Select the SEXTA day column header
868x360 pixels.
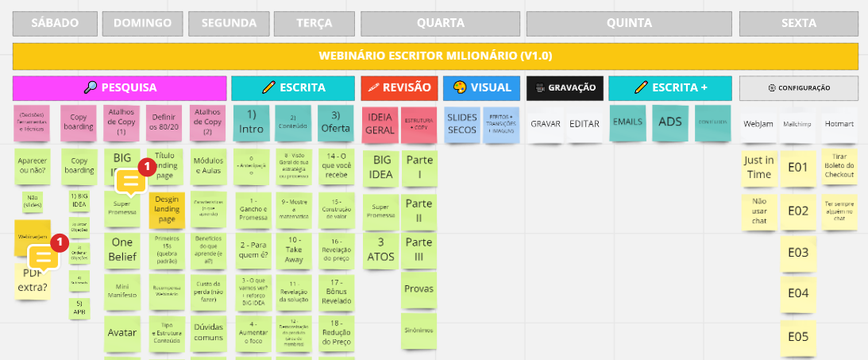click(x=798, y=24)
